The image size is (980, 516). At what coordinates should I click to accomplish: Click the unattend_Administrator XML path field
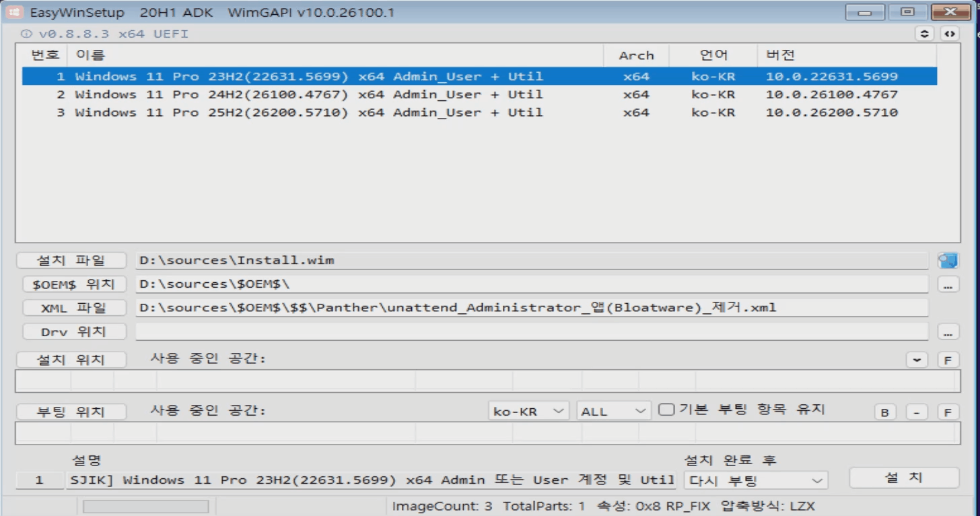tap(532, 308)
